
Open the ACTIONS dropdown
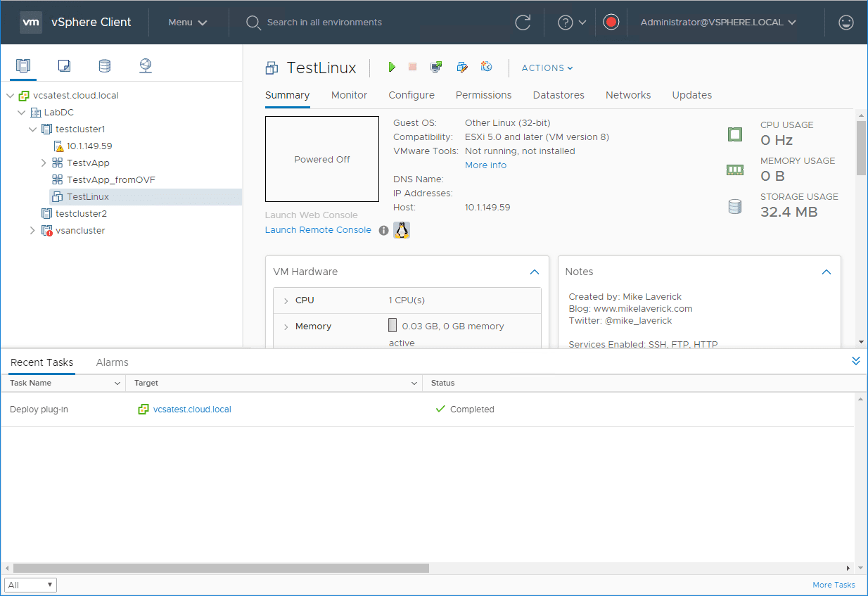547,68
